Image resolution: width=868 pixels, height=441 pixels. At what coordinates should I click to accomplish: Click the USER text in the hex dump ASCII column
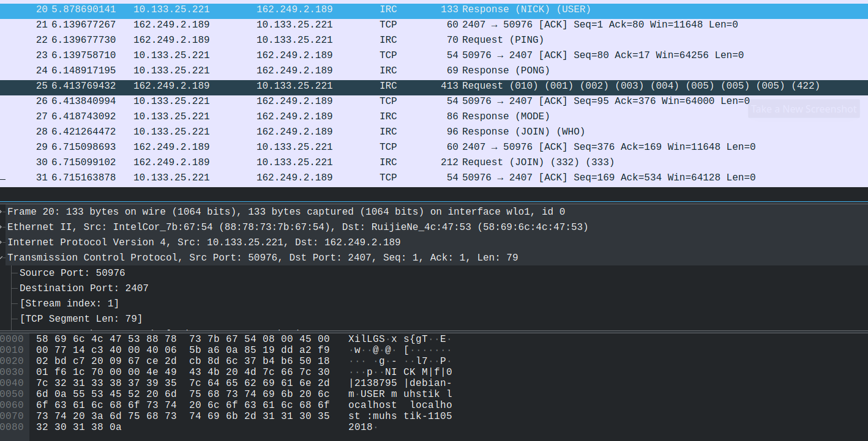click(x=373, y=394)
